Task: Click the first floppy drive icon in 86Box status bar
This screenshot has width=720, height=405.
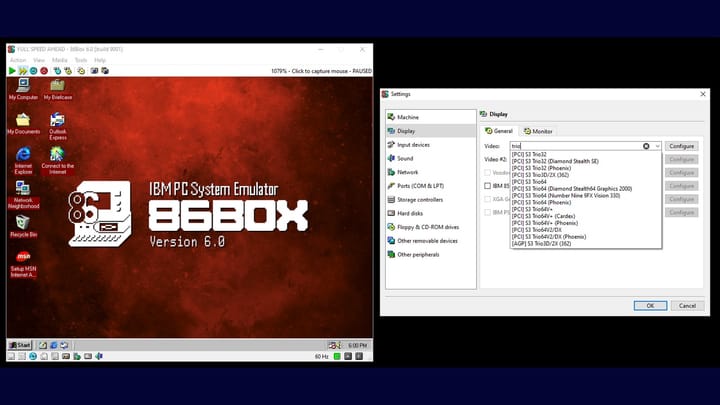Action: (x=11, y=356)
